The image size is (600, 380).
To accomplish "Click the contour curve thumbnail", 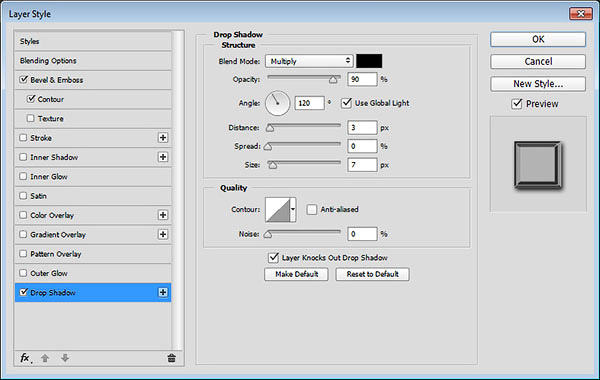I will 278,209.
